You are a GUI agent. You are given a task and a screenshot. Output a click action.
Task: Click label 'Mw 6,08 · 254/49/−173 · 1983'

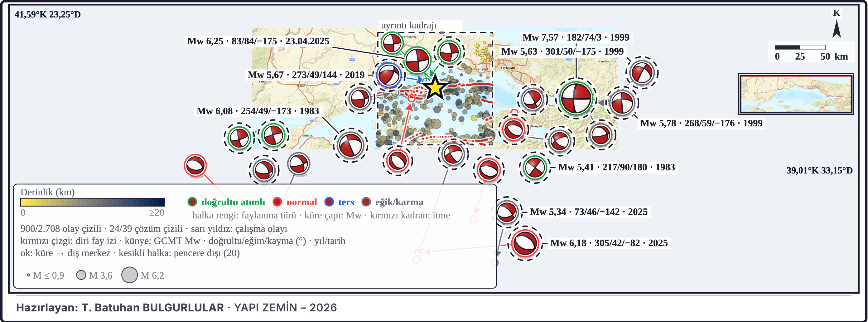pos(258,111)
